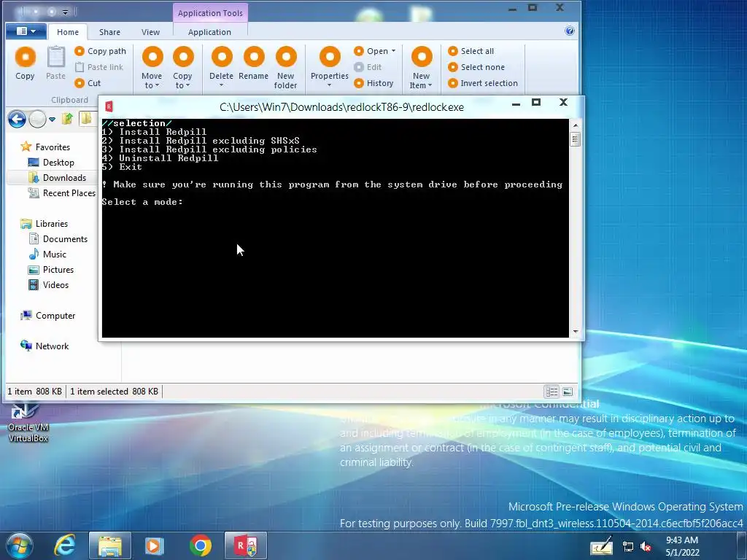747x560 pixels.
Task: Select Libraries in the navigation pane
Action: pos(44,224)
